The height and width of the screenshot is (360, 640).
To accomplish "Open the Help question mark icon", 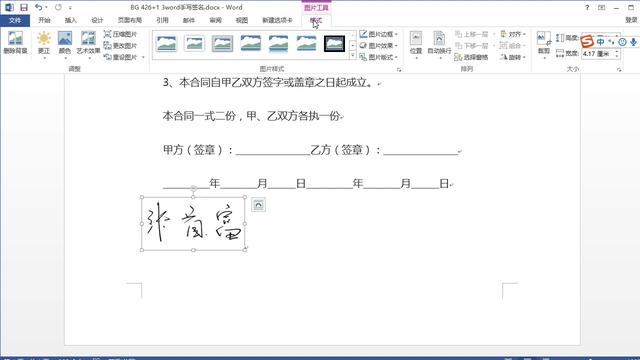I will tap(587, 7).
